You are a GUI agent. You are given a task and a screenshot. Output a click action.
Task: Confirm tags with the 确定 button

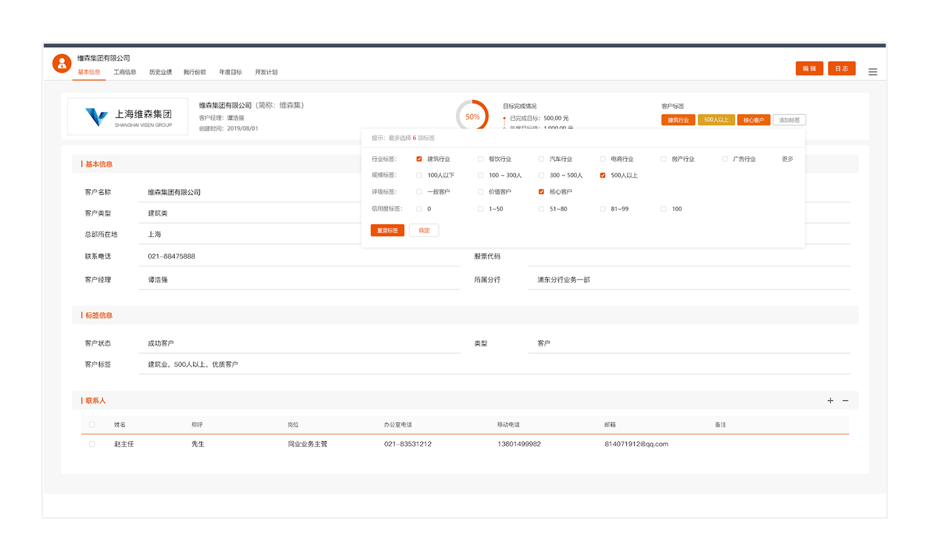pyautogui.click(x=424, y=230)
